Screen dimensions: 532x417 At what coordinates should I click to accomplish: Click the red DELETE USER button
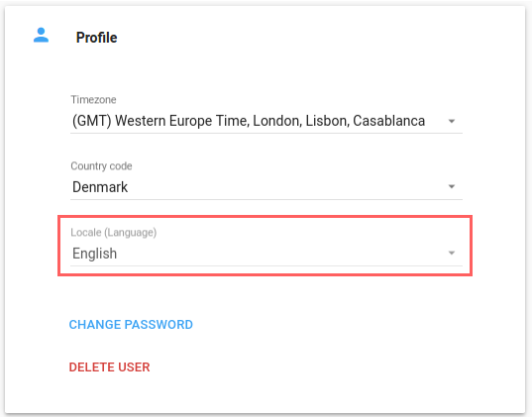click(x=109, y=367)
